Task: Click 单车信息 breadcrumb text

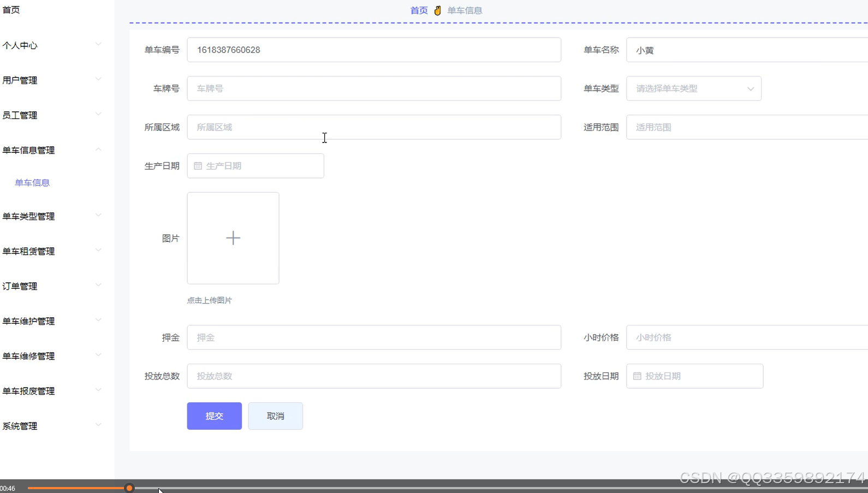Action: tap(465, 10)
